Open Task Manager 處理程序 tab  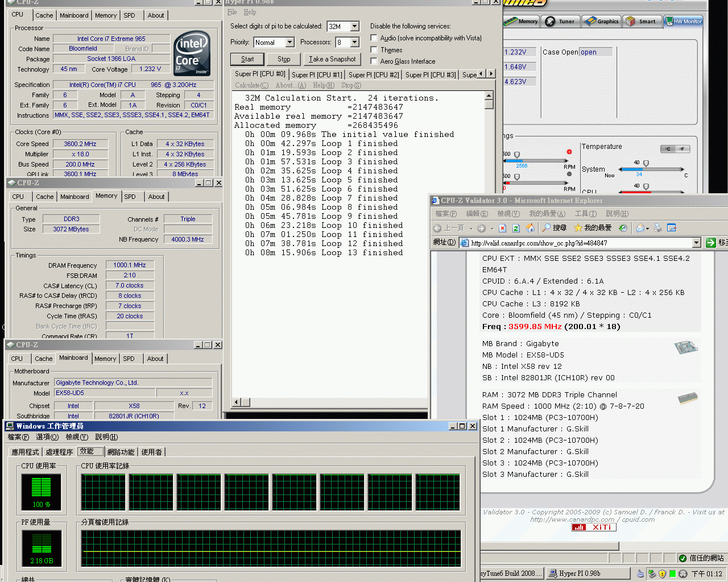59,452
